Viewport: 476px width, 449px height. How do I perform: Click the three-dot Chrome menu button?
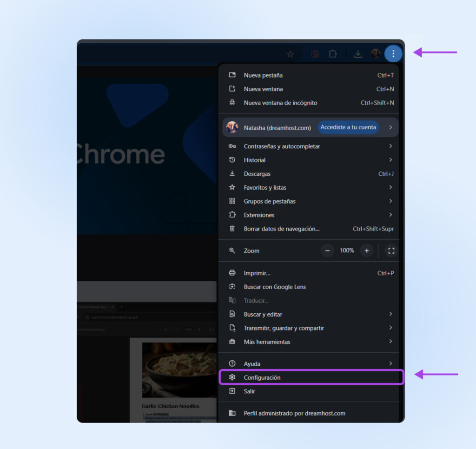click(x=393, y=54)
